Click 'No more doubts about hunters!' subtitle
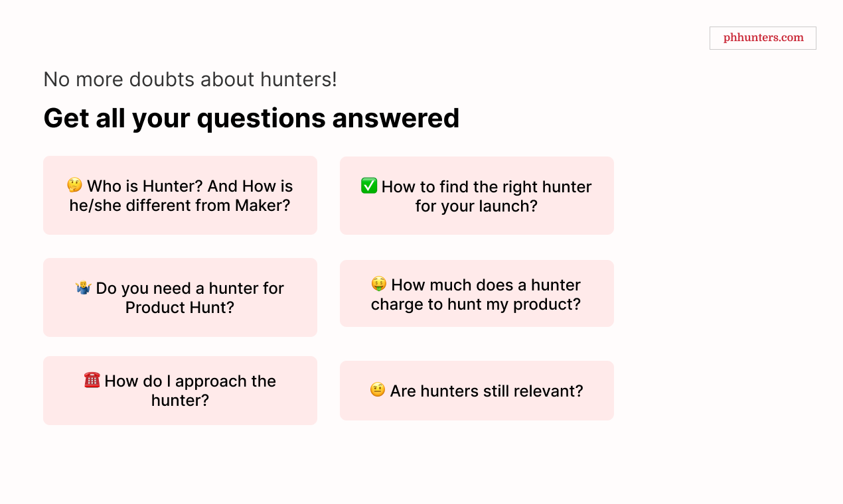 pyautogui.click(x=190, y=80)
